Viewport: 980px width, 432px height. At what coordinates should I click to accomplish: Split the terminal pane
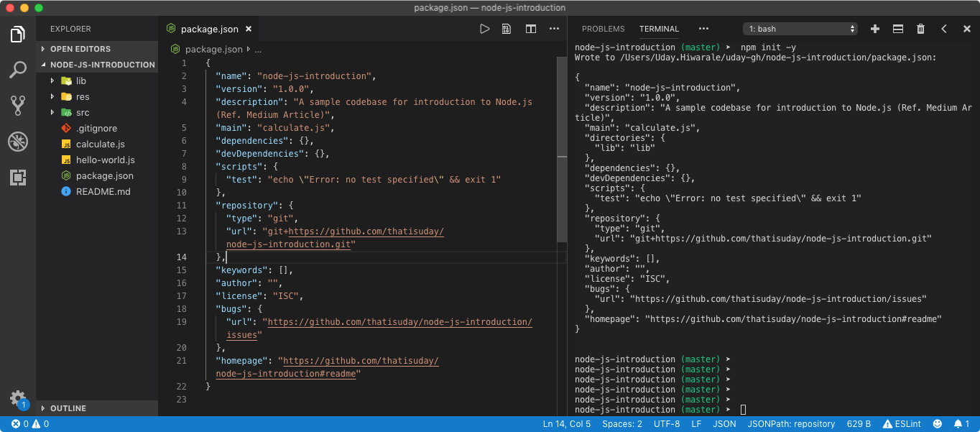point(897,29)
